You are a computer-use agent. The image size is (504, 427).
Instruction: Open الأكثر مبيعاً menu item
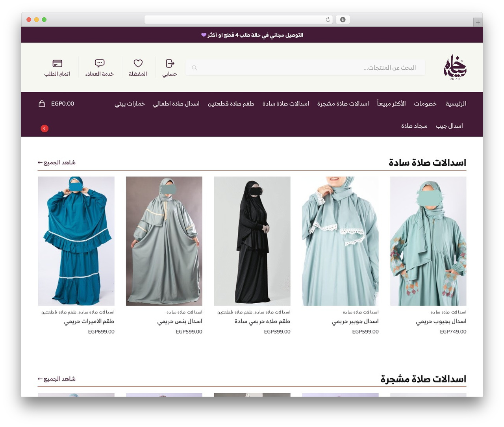pos(391,104)
